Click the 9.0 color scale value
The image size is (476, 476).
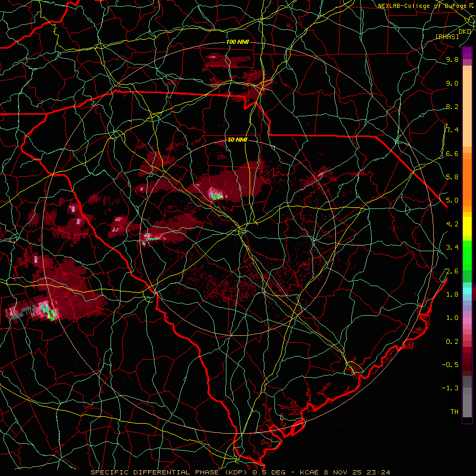tap(452, 83)
